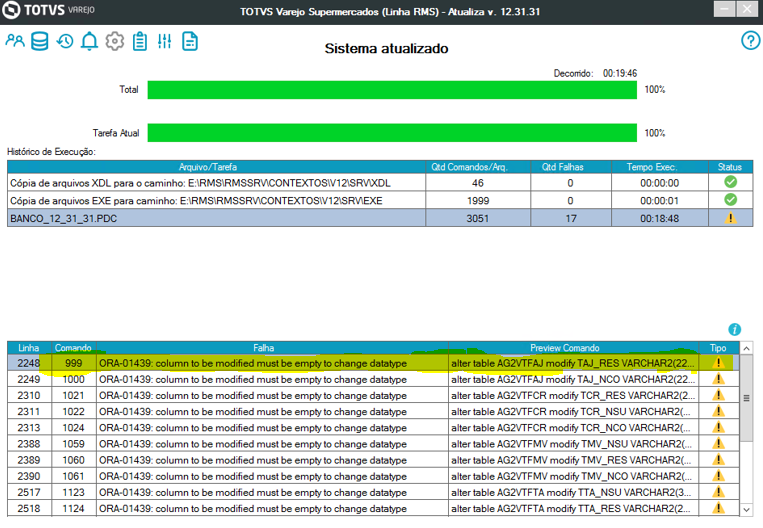Open the sliders adjustment icon
The width and height of the screenshot is (763, 528).
click(x=164, y=41)
